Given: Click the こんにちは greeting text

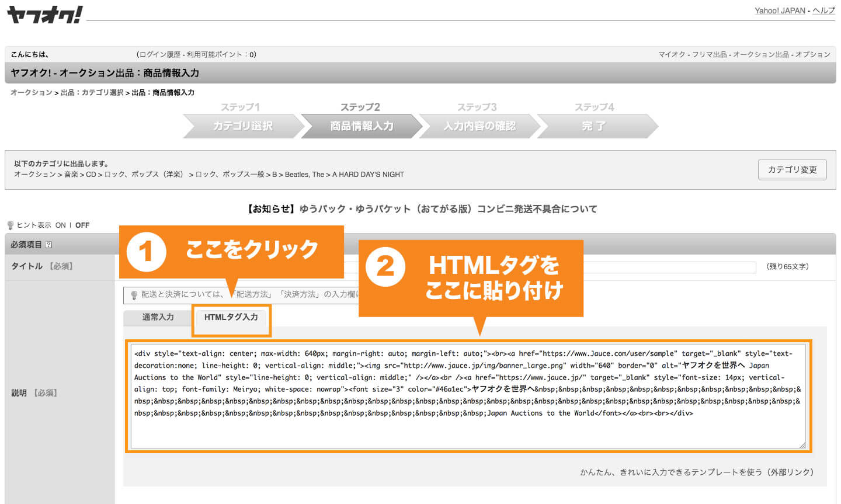Looking at the screenshot, I should pyautogui.click(x=29, y=54).
